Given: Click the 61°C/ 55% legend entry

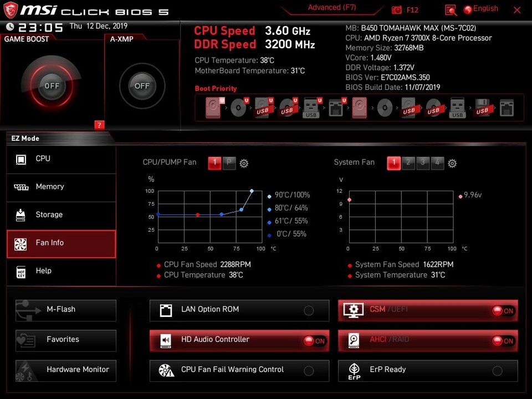Looking at the screenshot, I should (288, 221).
